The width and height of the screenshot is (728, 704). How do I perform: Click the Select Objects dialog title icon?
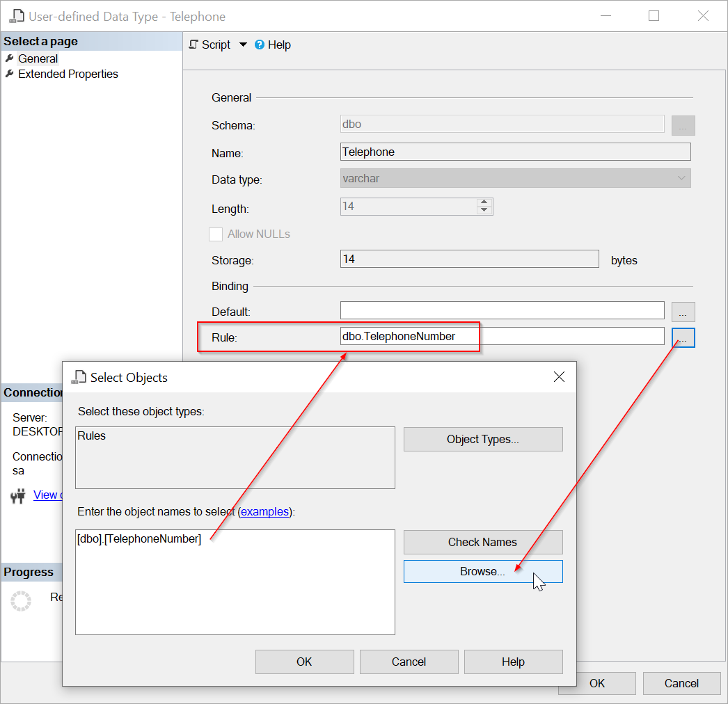tap(79, 377)
